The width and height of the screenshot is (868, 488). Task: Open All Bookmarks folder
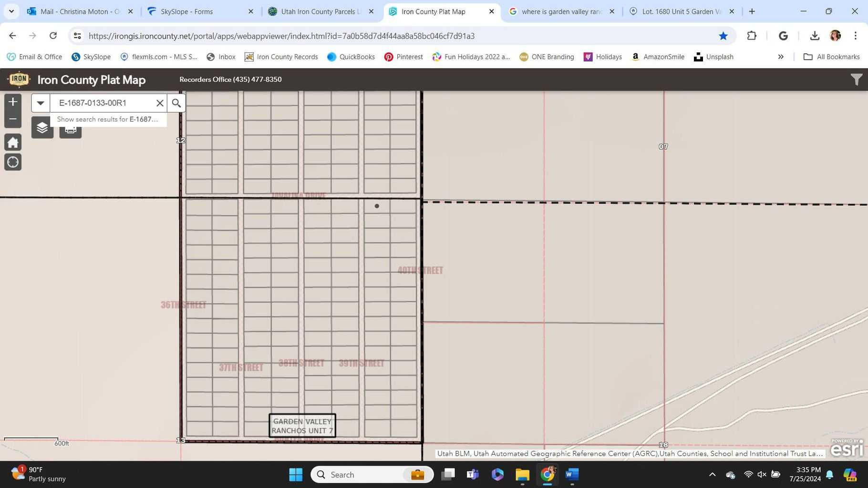tap(831, 57)
